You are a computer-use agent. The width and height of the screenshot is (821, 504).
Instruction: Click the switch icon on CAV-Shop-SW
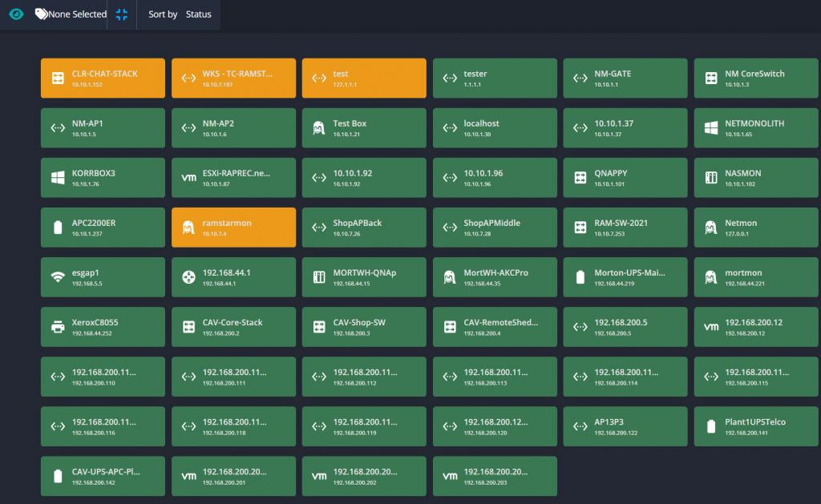coord(319,327)
